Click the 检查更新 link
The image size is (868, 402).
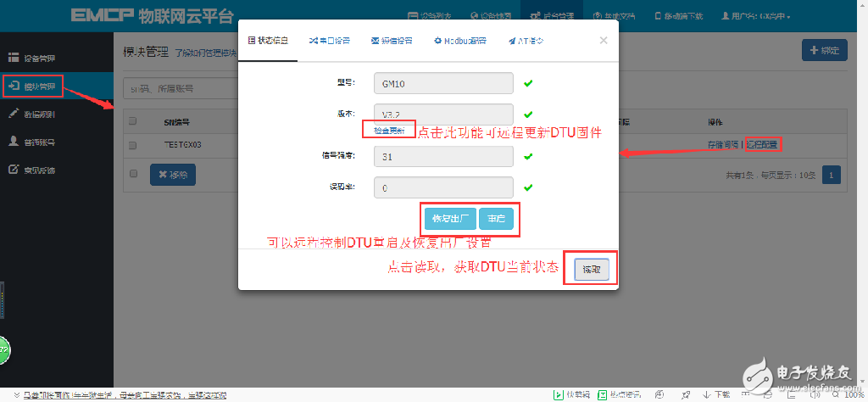point(389,131)
